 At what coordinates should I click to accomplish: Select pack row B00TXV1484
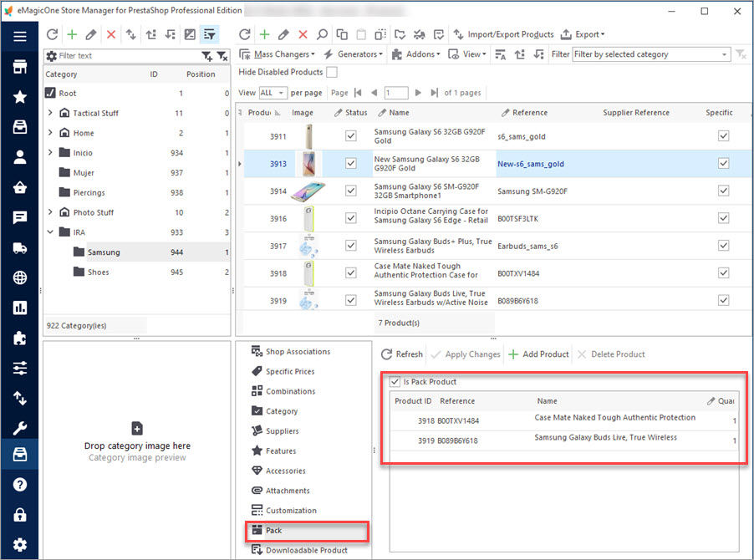tap(563, 420)
